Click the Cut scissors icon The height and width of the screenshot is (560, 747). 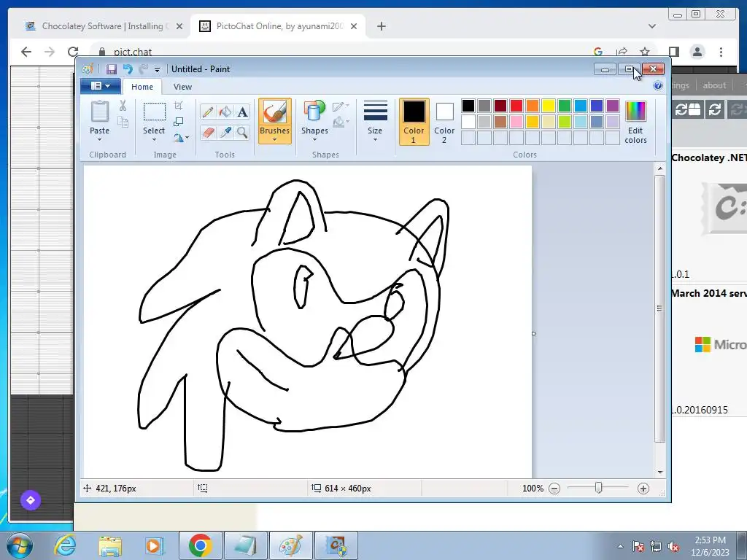click(123, 105)
